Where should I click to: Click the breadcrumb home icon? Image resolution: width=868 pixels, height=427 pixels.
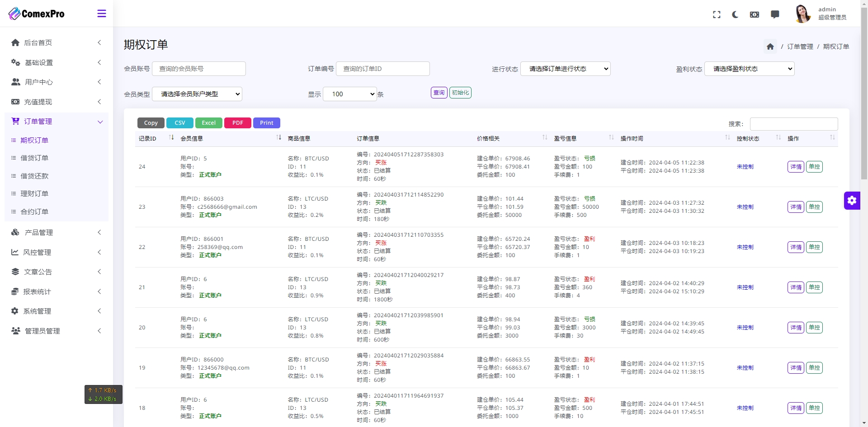770,47
